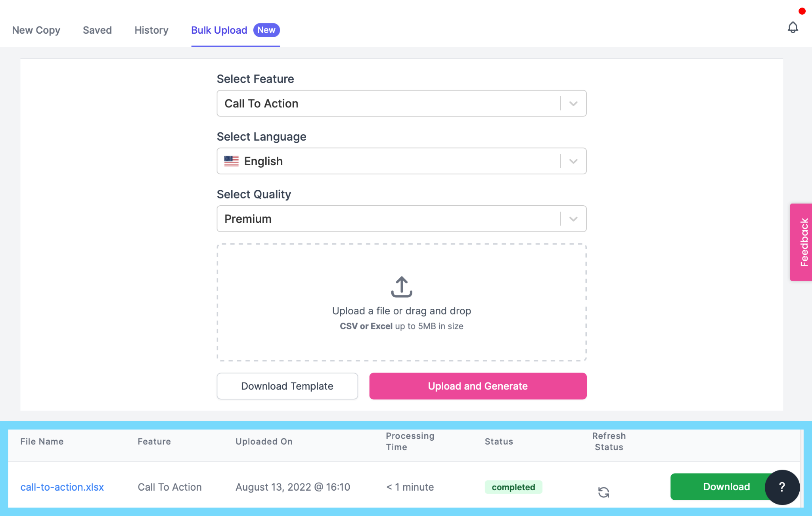812x516 pixels.
Task: Click the US flag language icon
Action: pyautogui.click(x=232, y=161)
